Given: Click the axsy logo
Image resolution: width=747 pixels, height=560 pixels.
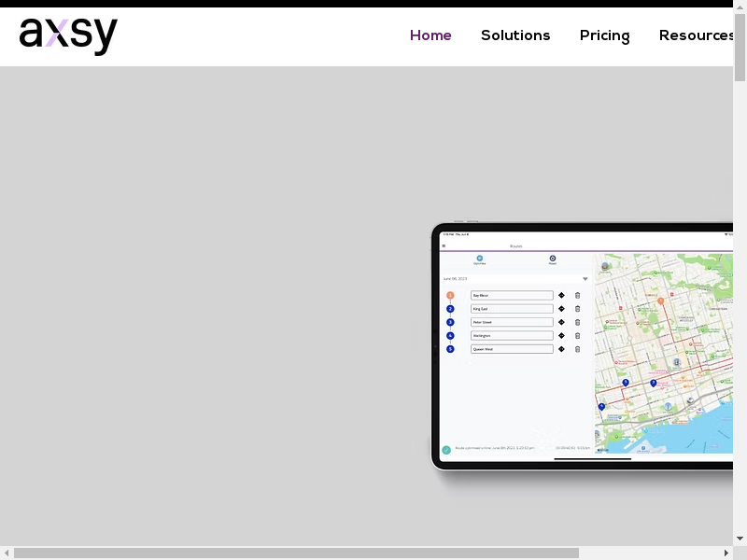Looking at the screenshot, I should pos(68,35).
